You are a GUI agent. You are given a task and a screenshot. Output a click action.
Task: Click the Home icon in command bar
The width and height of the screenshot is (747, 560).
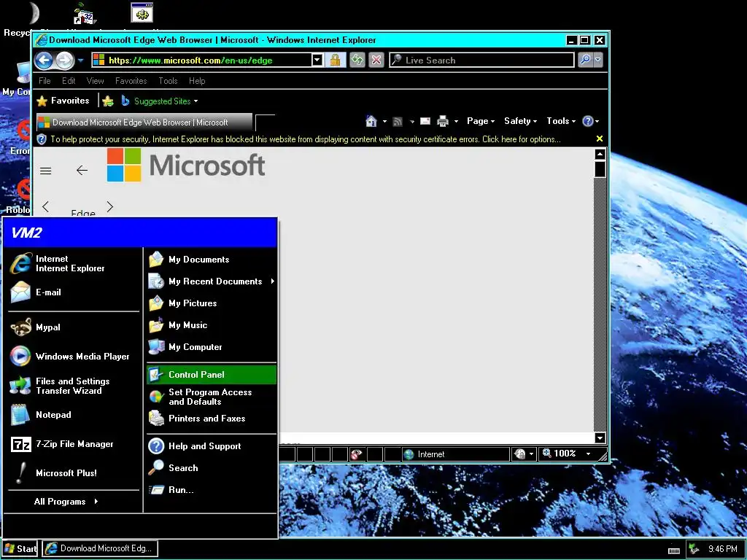pyautogui.click(x=371, y=121)
